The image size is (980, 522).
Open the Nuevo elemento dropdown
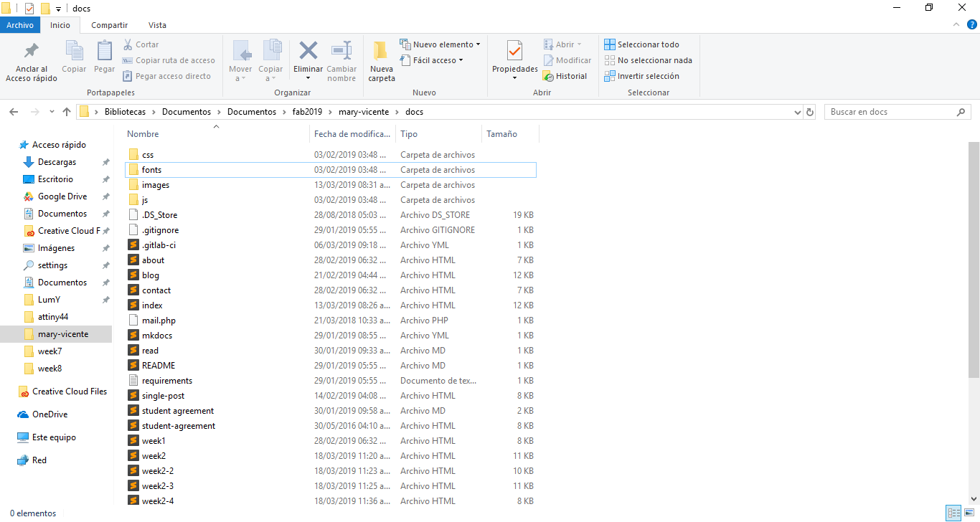(x=440, y=44)
